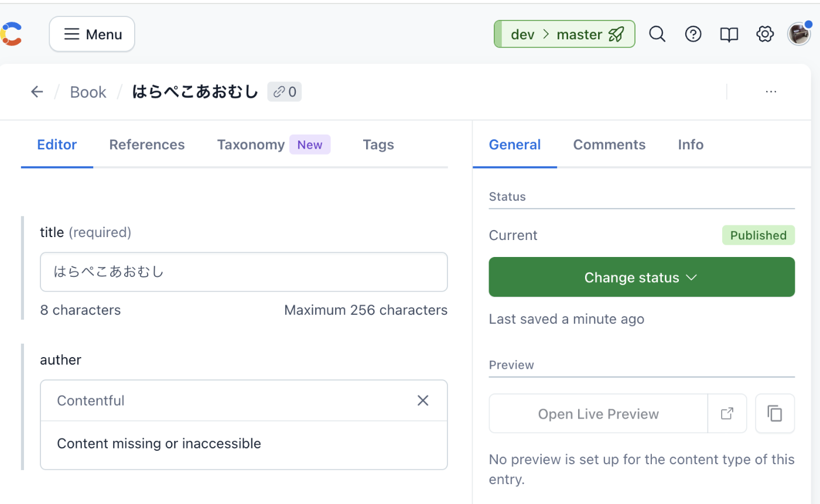Open the documentation book icon

pos(729,35)
